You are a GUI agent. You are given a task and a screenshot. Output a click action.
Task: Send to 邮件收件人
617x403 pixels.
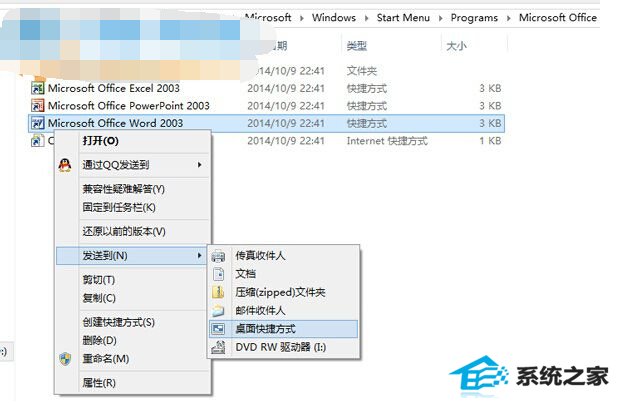tap(283, 311)
